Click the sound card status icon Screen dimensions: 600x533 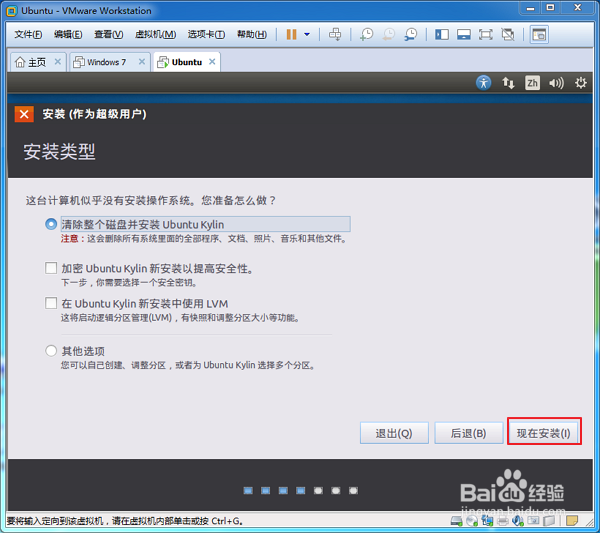click(x=518, y=521)
